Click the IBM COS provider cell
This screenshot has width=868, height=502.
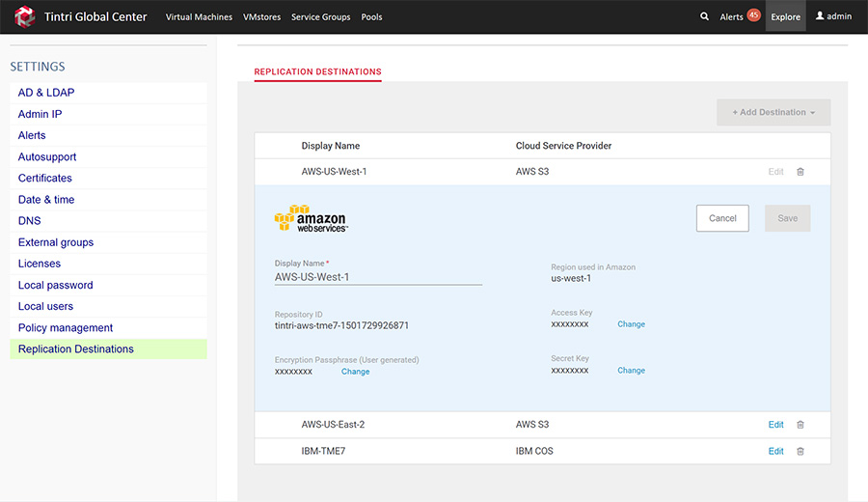tap(534, 451)
